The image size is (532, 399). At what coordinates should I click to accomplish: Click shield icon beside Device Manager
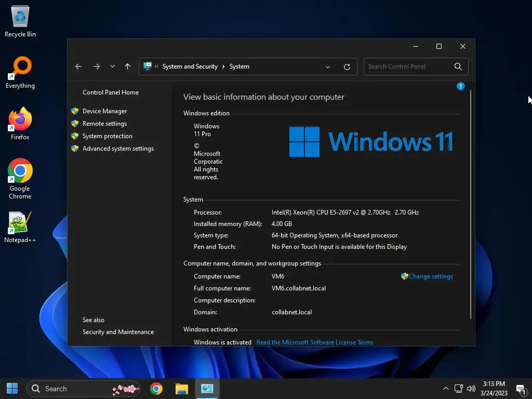[x=75, y=111]
